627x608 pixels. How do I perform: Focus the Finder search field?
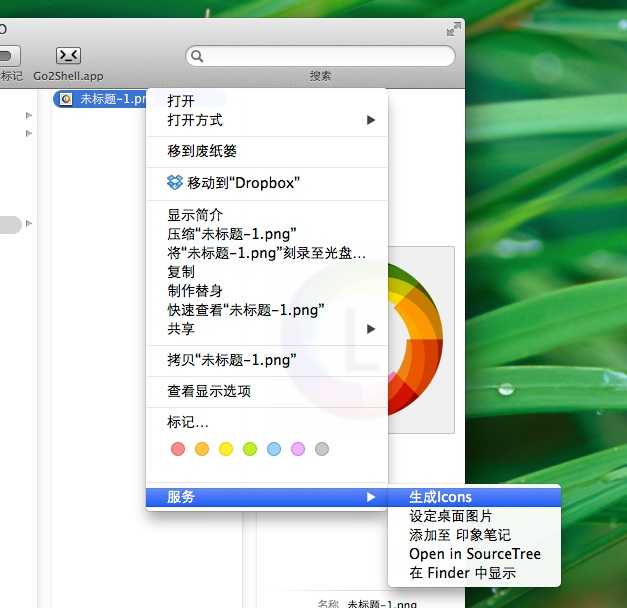click(320, 56)
